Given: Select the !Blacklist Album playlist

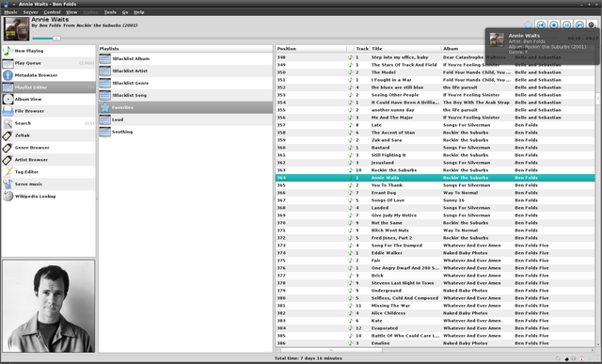Looking at the screenshot, I should (185, 58).
